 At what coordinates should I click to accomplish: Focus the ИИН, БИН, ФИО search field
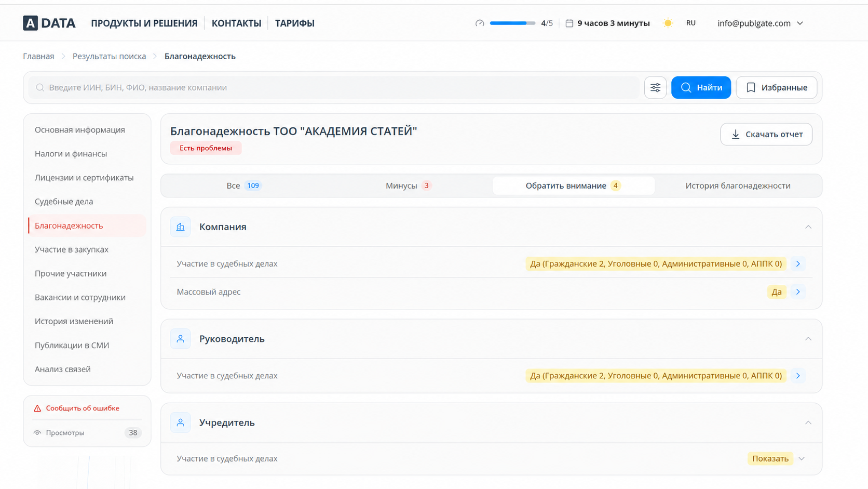(x=334, y=87)
